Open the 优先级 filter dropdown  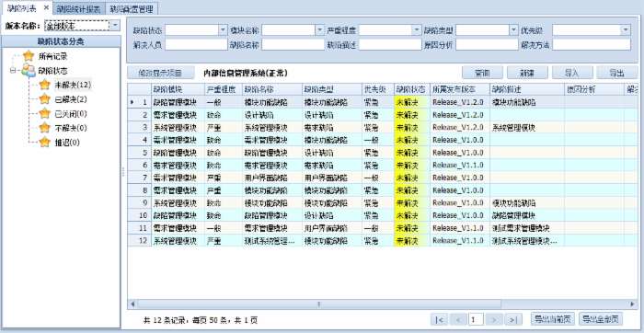pyautogui.click(x=626, y=30)
